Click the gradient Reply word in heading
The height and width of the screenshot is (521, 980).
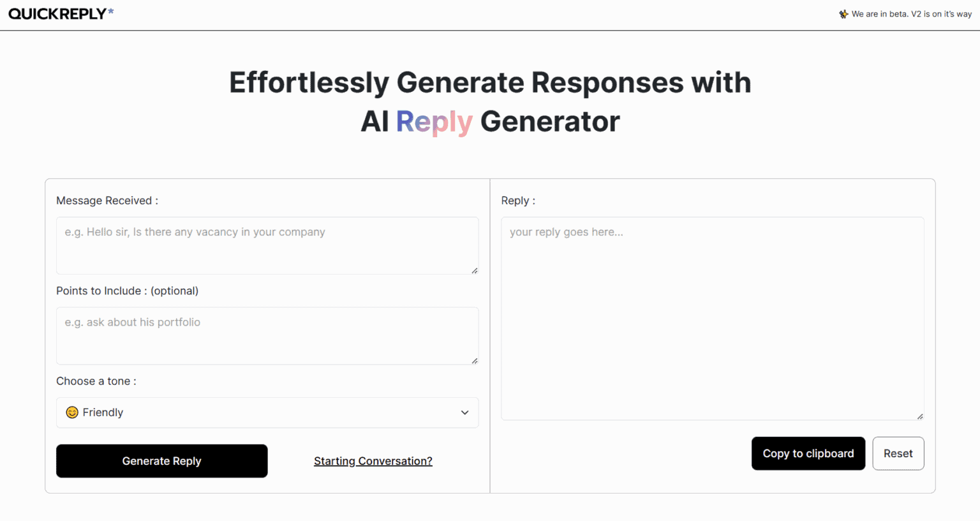click(434, 121)
